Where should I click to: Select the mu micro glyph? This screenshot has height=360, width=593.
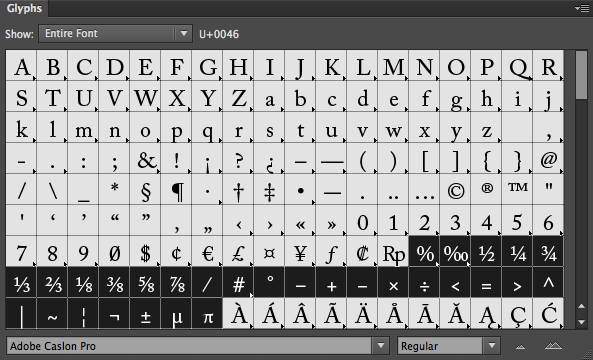pos(177,313)
